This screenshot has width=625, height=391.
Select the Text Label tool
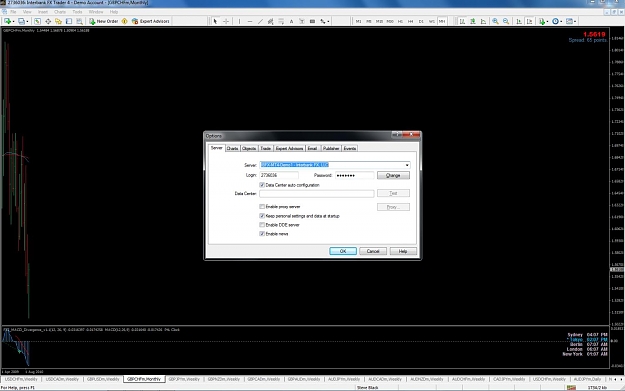pos(302,21)
